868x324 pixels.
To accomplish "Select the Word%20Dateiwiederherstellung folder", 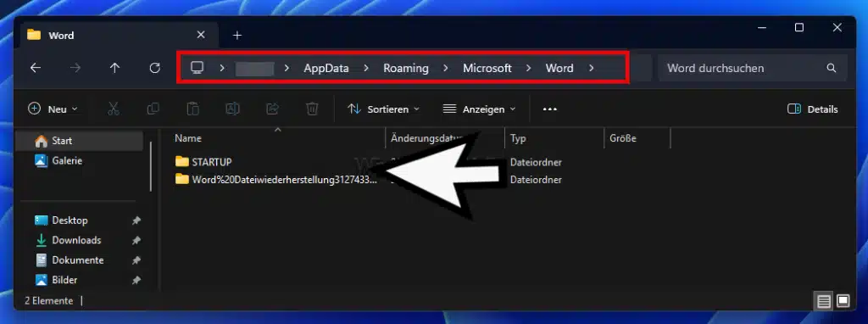I will [285, 180].
